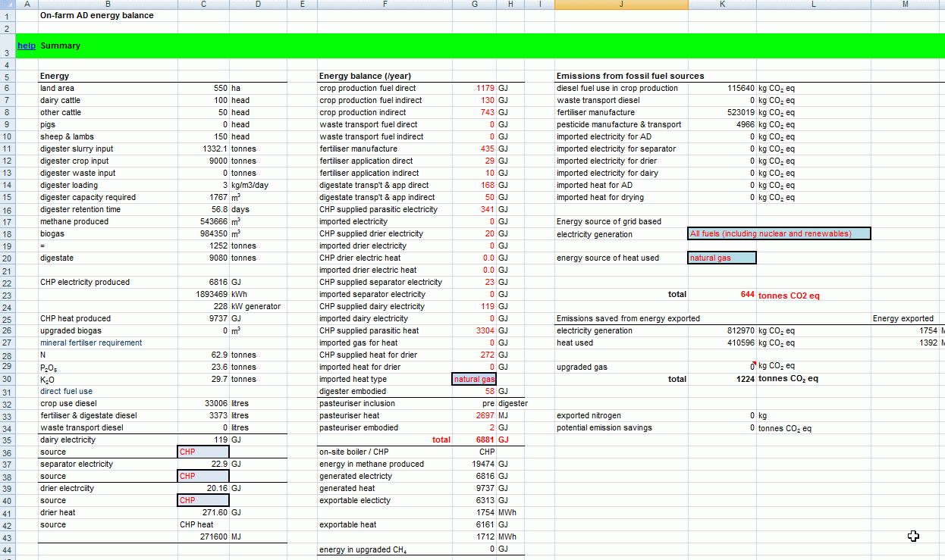Open dairy electricity source dropdown cell

(x=202, y=452)
